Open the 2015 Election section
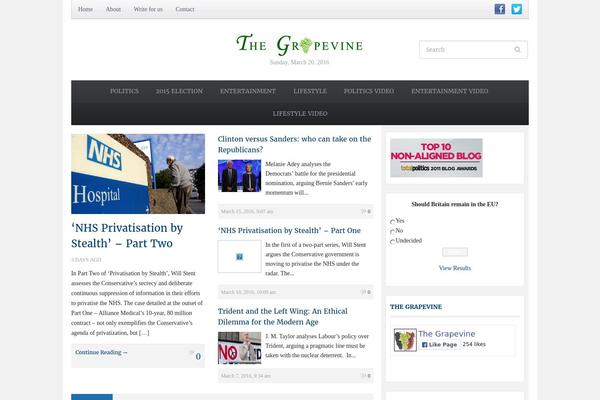Viewport: 600px width, 400px height. [179, 91]
